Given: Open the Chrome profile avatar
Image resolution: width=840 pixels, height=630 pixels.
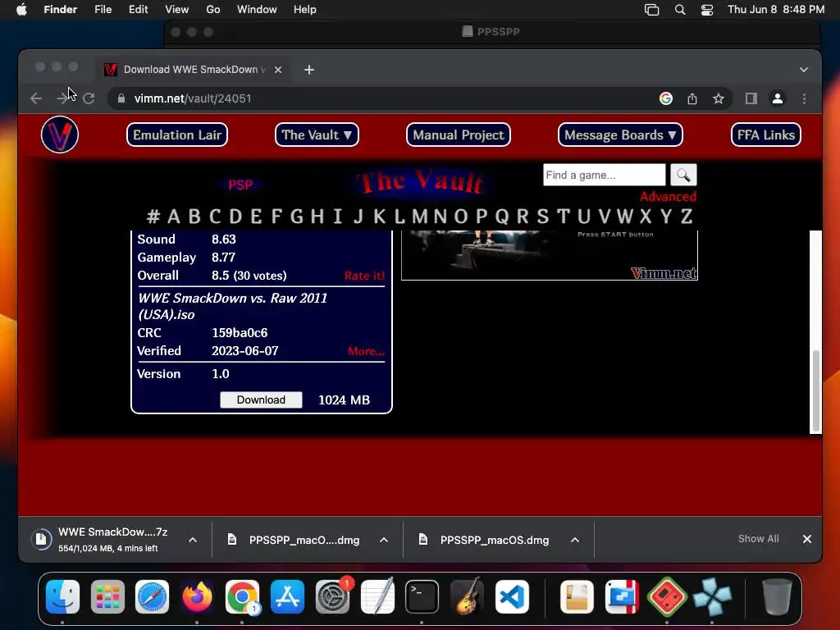Looking at the screenshot, I should click(x=778, y=98).
